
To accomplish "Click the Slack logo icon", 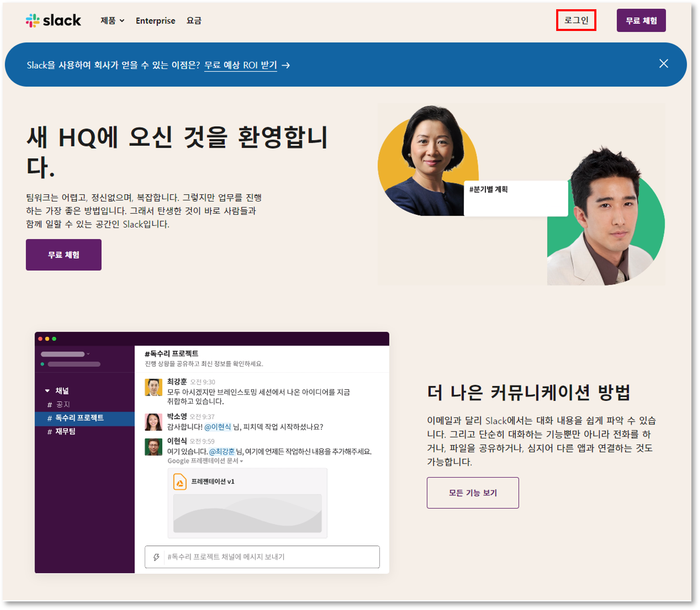I will coord(33,21).
